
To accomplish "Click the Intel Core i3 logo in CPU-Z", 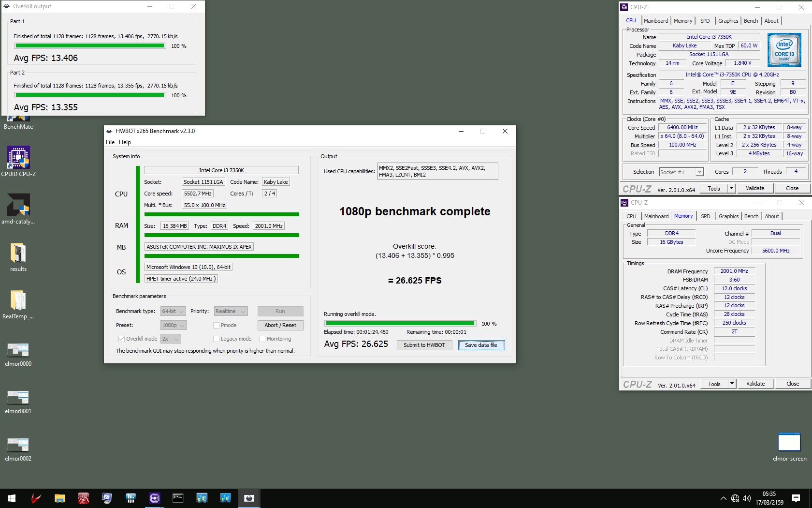I will point(784,50).
